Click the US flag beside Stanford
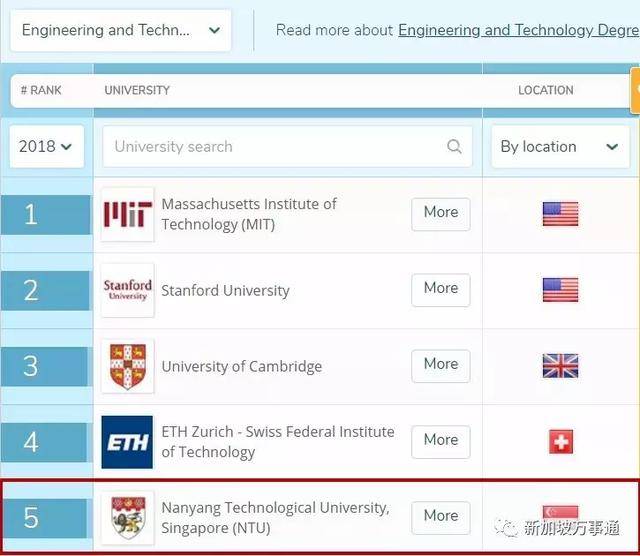Image resolution: width=640 pixels, height=556 pixels. click(560, 290)
